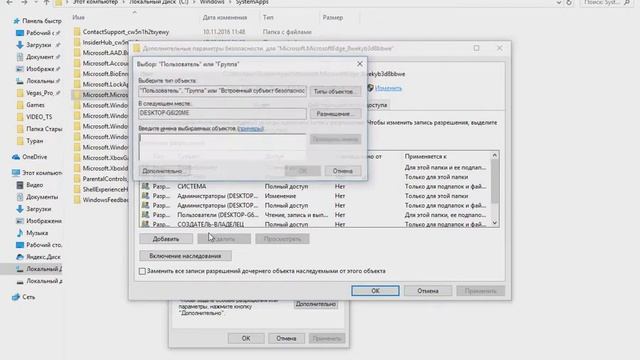Sort files by Дата изменения column
Viewport: 640px width, 360px height.
[225, 18]
